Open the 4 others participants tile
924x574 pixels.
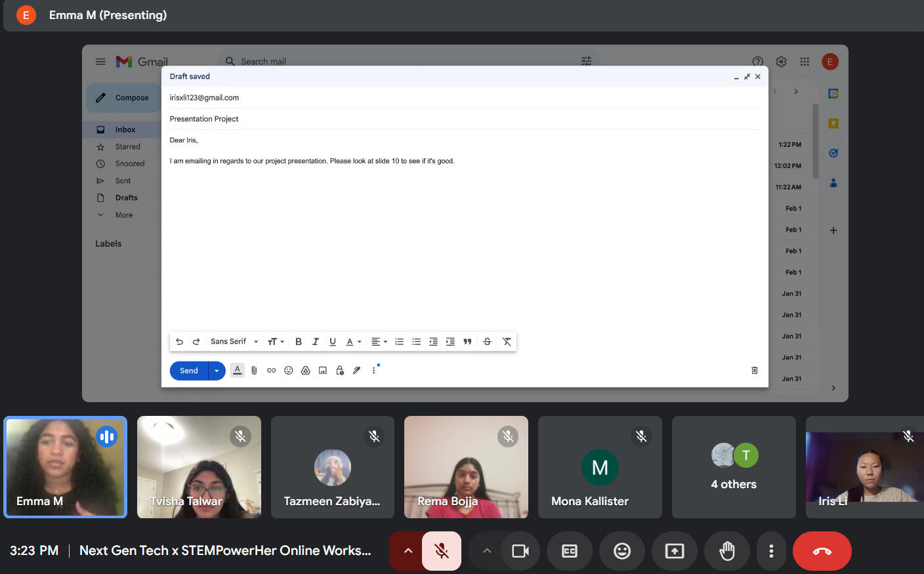click(x=734, y=467)
